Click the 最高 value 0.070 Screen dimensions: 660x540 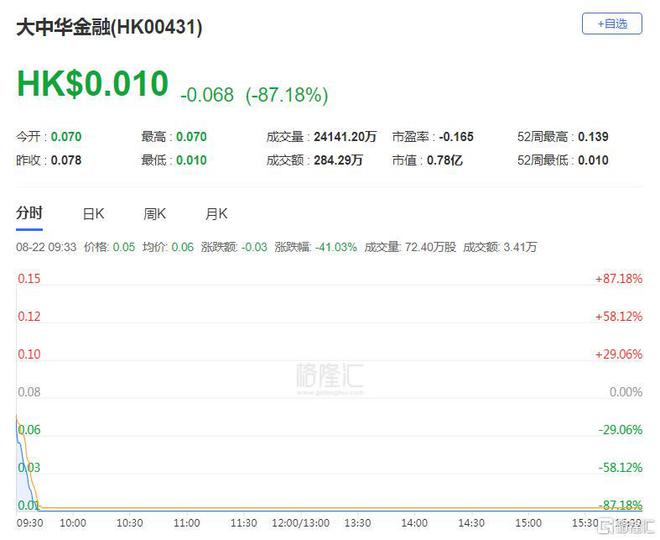pos(192,137)
